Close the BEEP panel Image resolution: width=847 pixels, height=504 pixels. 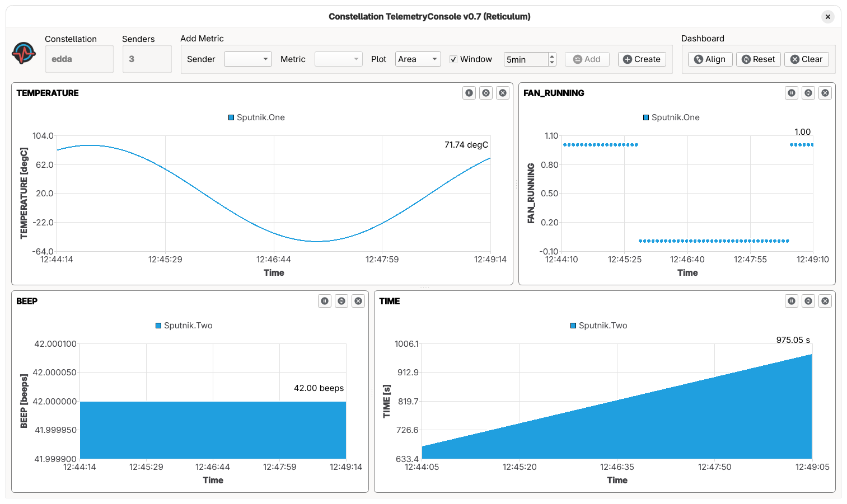coord(358,301)
